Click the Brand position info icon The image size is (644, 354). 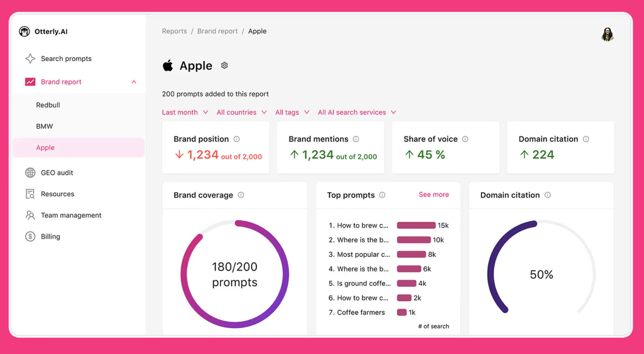pyautogui.click(x=237, y=139)
